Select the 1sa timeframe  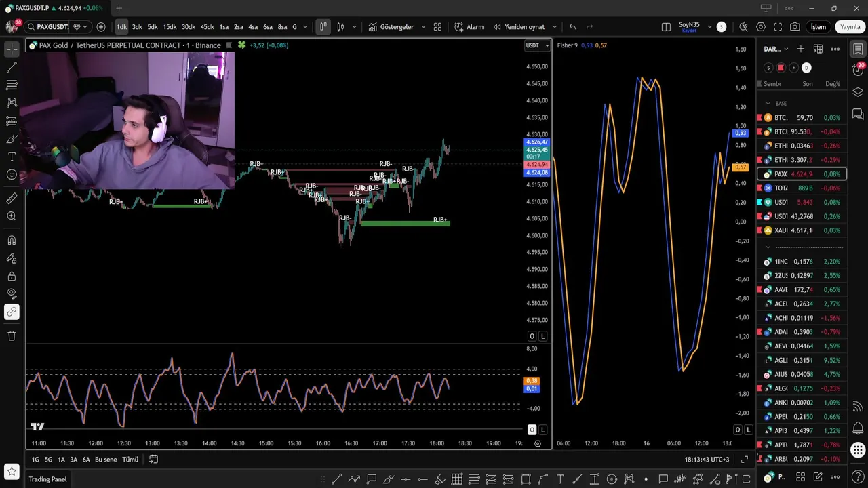224,27
